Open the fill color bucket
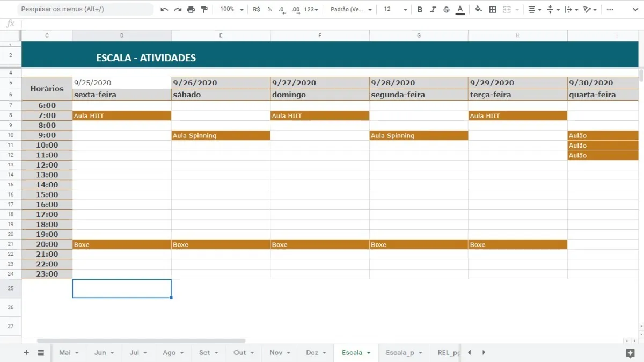 point(478,10)
